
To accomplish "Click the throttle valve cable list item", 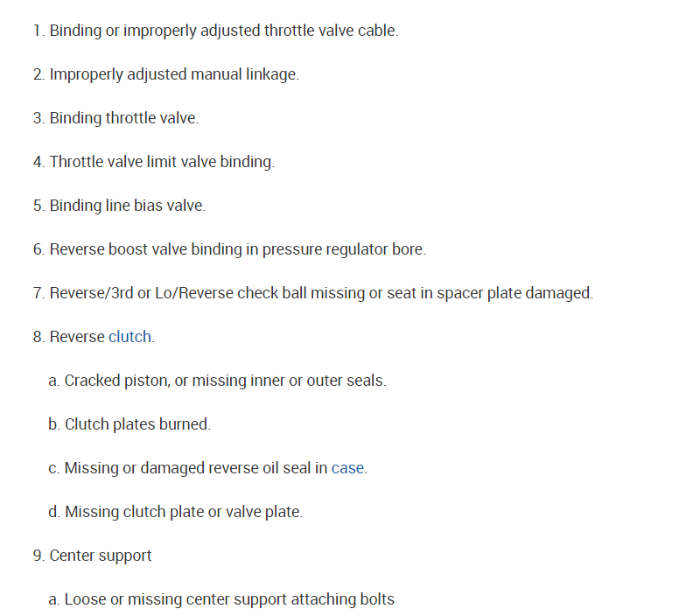I will click(223, 31).
